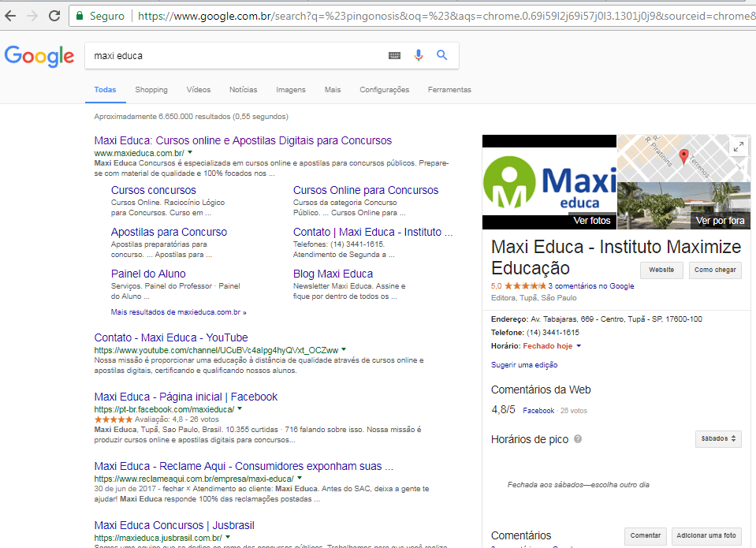Select the Todas tab

(105, 90)
